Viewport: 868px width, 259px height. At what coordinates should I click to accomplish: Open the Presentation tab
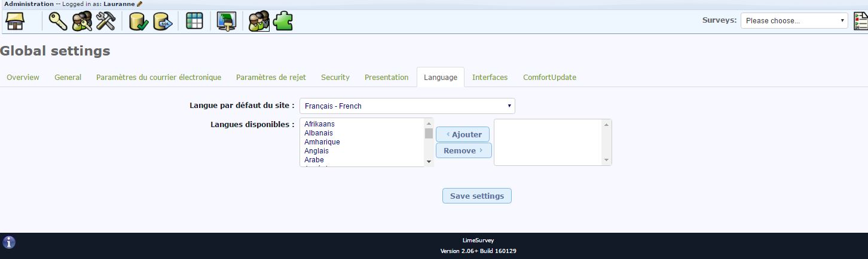pos(386,78)
